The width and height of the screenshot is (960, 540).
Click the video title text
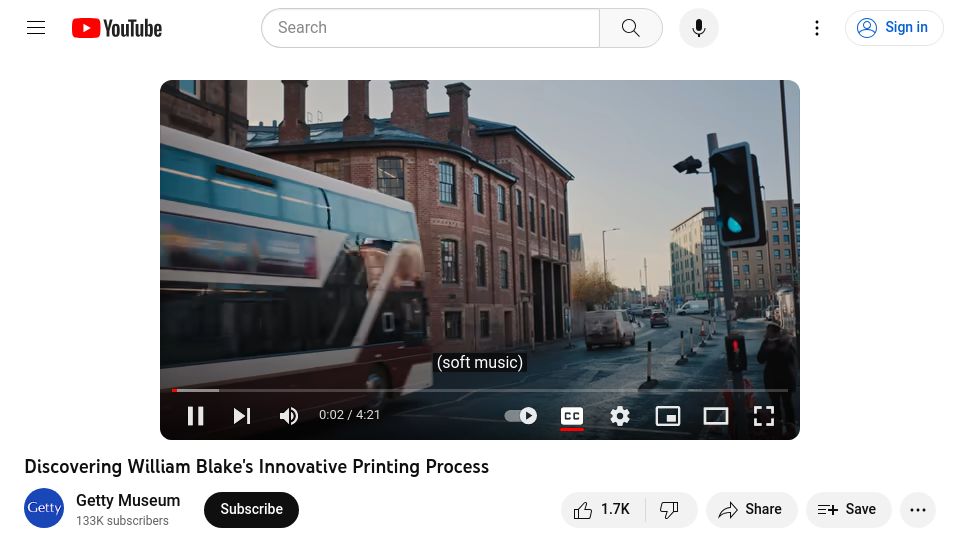coord(257,467)
